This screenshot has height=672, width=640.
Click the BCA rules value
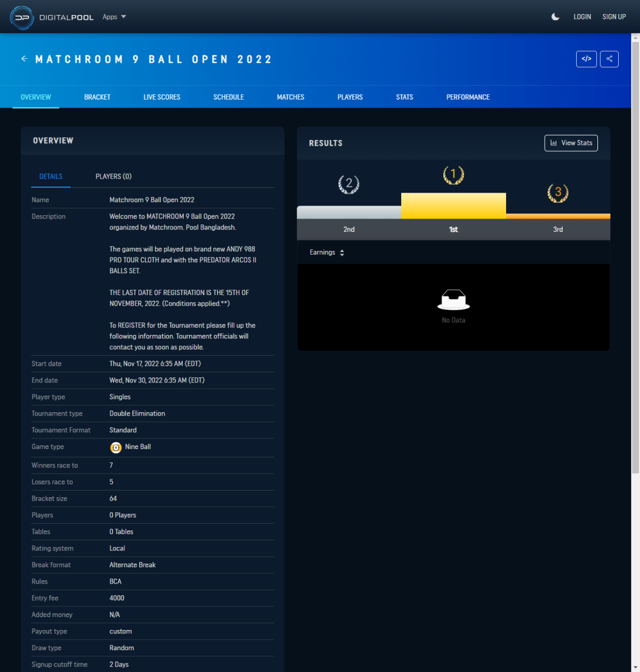click(115, 582)
